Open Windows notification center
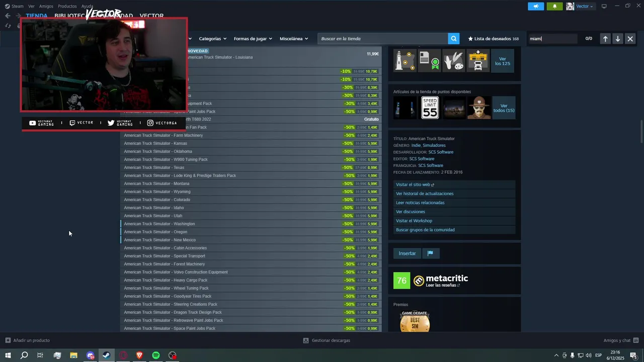Viewport: 644px width, 362px height. [x=634, y=355]
